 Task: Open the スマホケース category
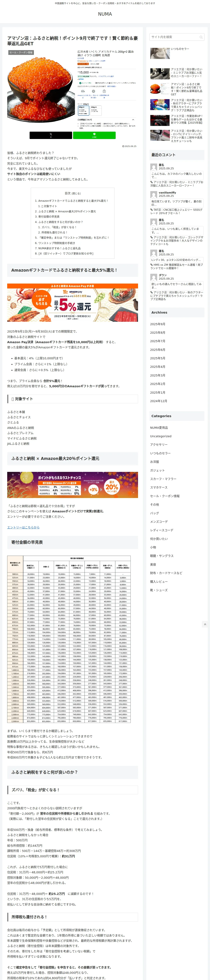pos(159,487)
